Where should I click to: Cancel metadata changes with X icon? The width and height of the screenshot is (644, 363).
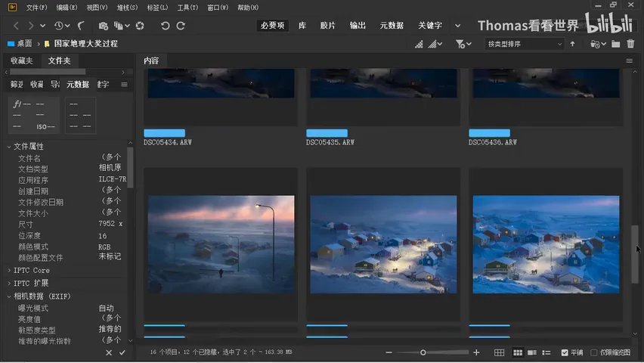point(109,352)
